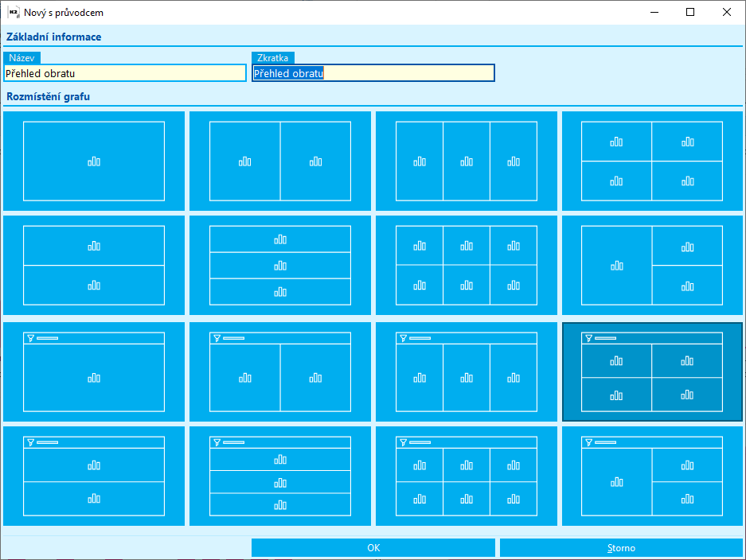Choose the three-column charts layout without filter
The image size is (746, 560).
click(x=467, y=161)
